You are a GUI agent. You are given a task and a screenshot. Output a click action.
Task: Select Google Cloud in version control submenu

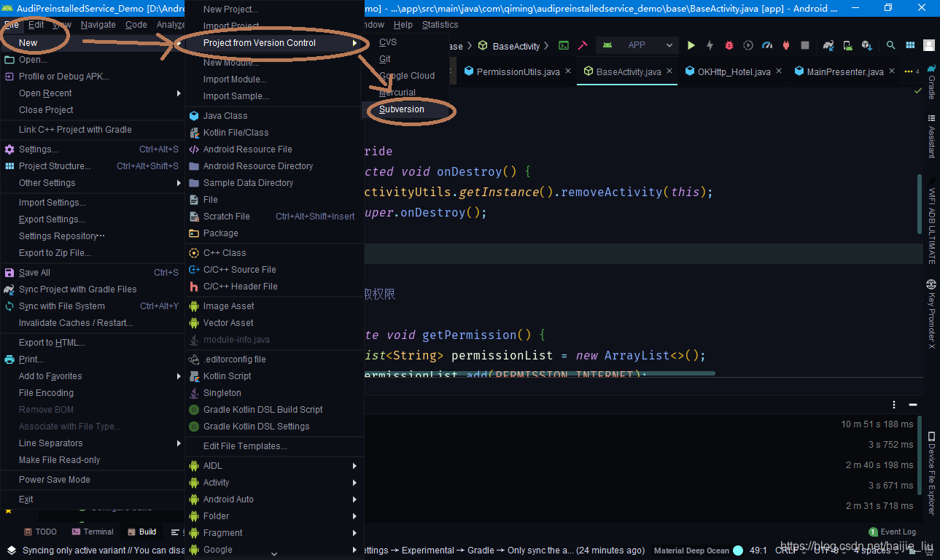[405, 76]
